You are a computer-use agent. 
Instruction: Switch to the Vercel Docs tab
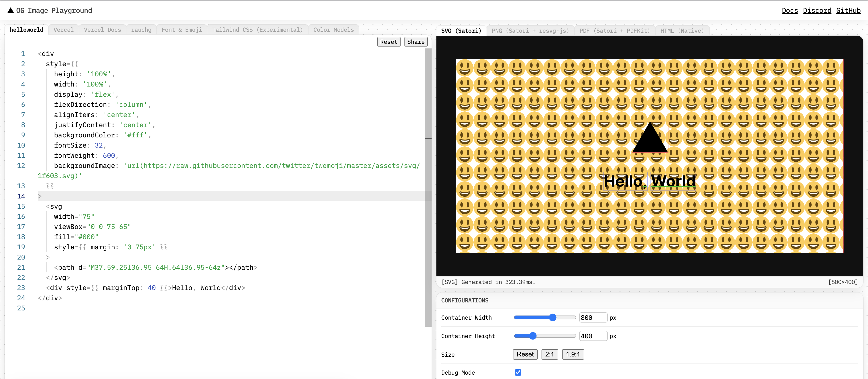click(x=102, y=30)
